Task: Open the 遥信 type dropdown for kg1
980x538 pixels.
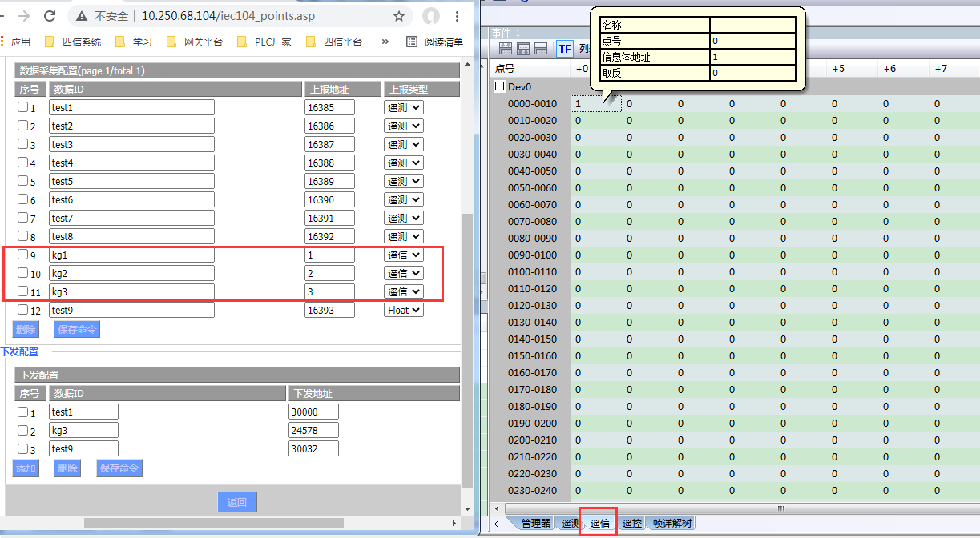Action: 404,255
